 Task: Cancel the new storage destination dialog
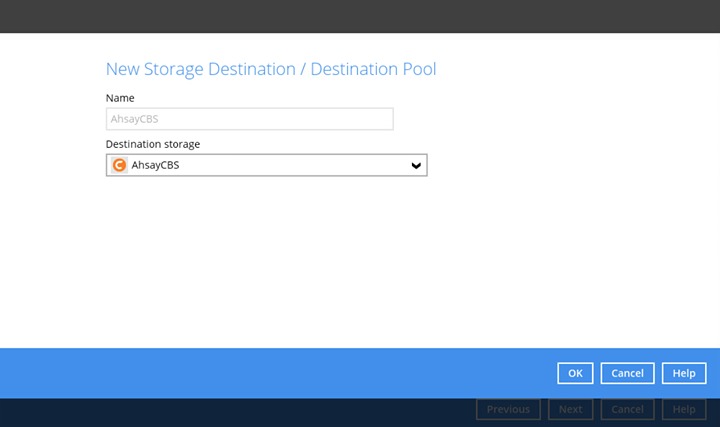[x=627, y=373]
